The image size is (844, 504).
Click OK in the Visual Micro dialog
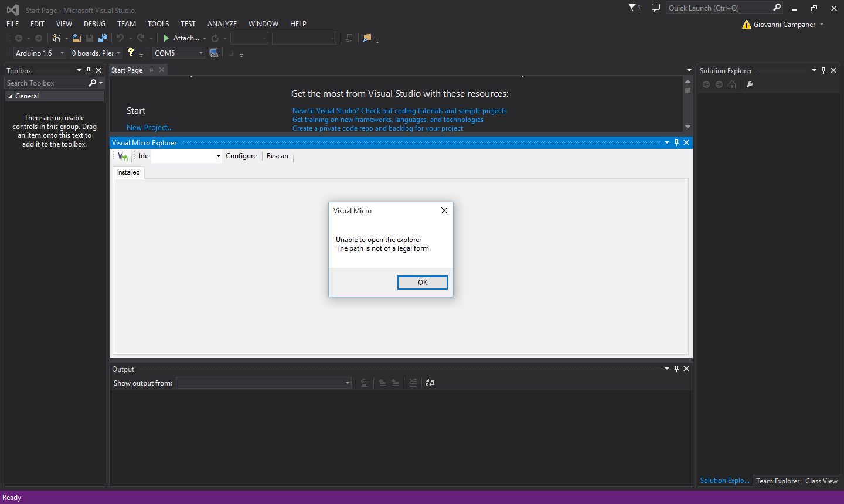pos(422,282)
